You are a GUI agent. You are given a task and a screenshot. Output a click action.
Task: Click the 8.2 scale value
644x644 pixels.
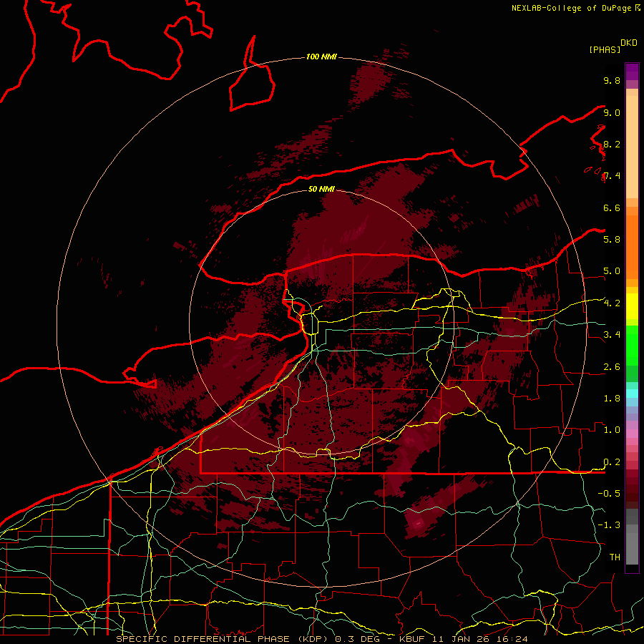pyautogui.click(x=612, y=144)
